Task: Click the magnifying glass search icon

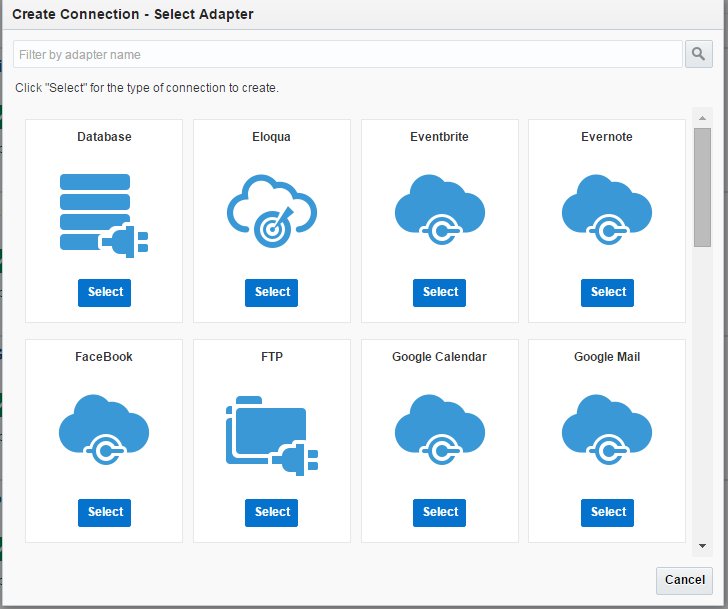Action: (x=699, y=54)
